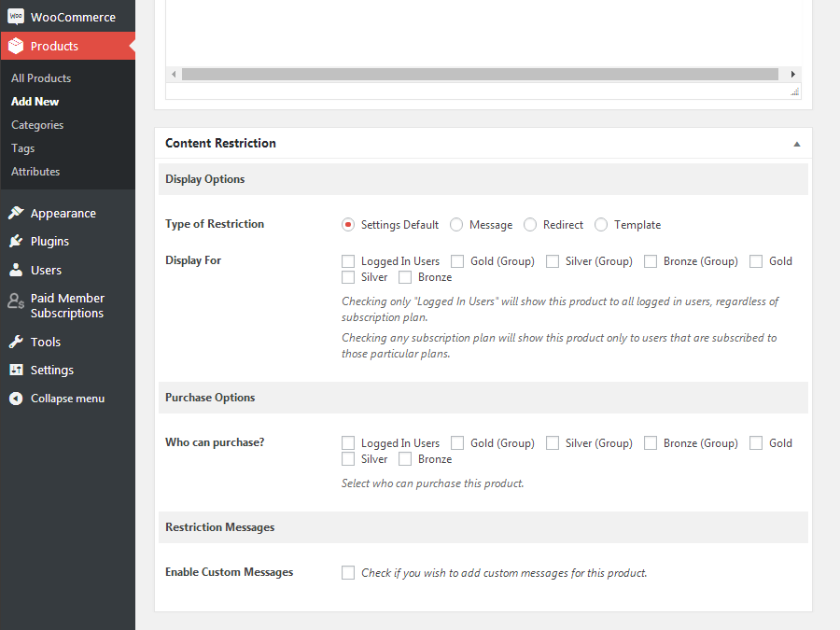Select Template restriction type

(601, 224)
